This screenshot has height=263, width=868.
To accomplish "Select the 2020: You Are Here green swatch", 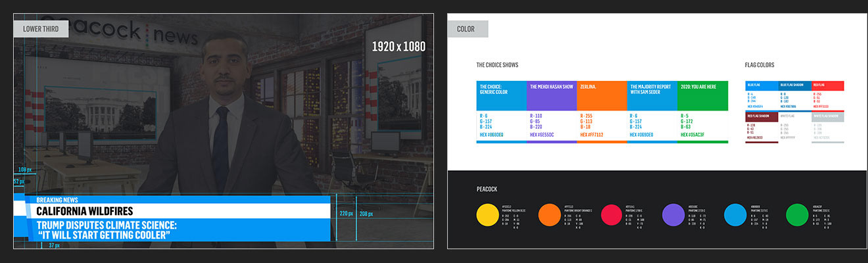I will click(702, 95).
